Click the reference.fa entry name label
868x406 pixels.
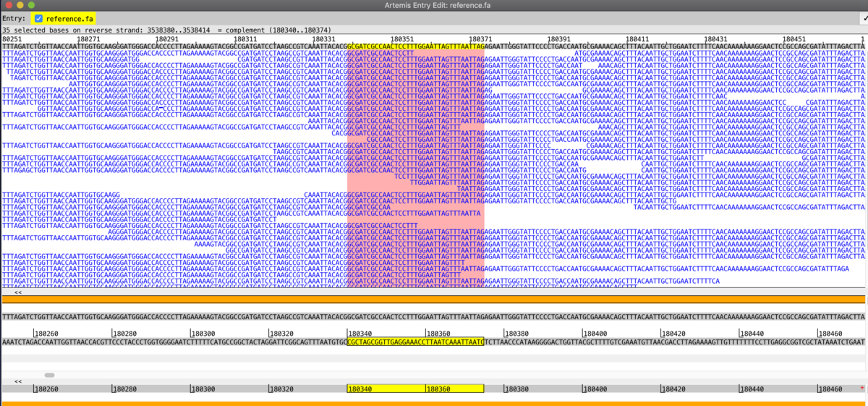pyautogui.click(x=69, y=18)
